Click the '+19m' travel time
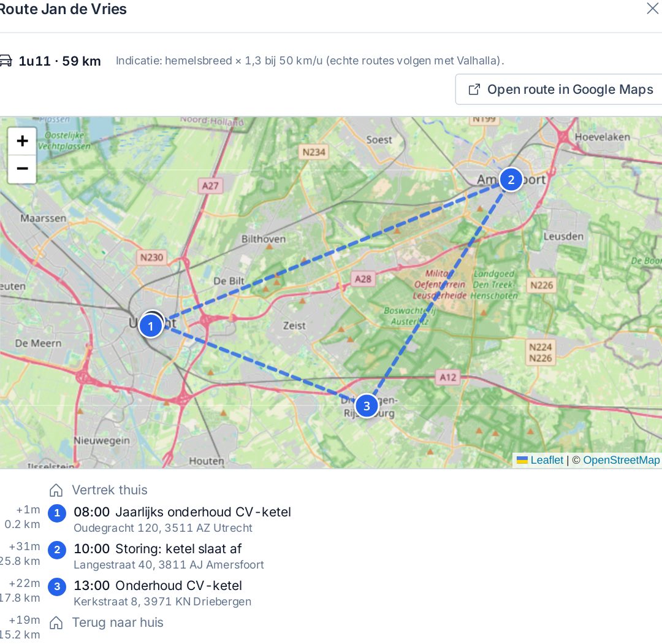Image resolution: width=662 pixels, height=644 pixels. 25,620
